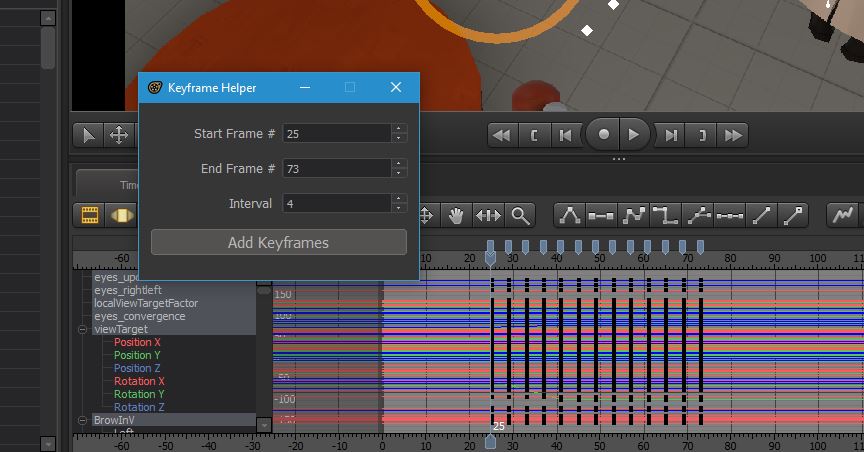Click the Record button
The image size is (864, 452).
tap(603, 134)
